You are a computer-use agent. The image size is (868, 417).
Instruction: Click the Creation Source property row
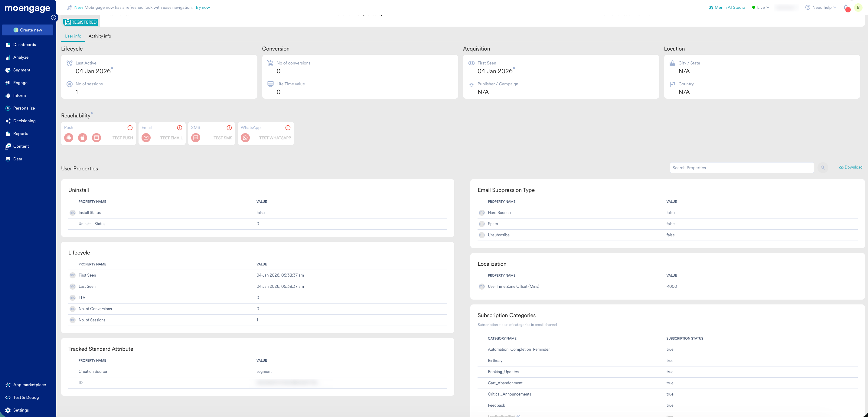coord(257,372)
